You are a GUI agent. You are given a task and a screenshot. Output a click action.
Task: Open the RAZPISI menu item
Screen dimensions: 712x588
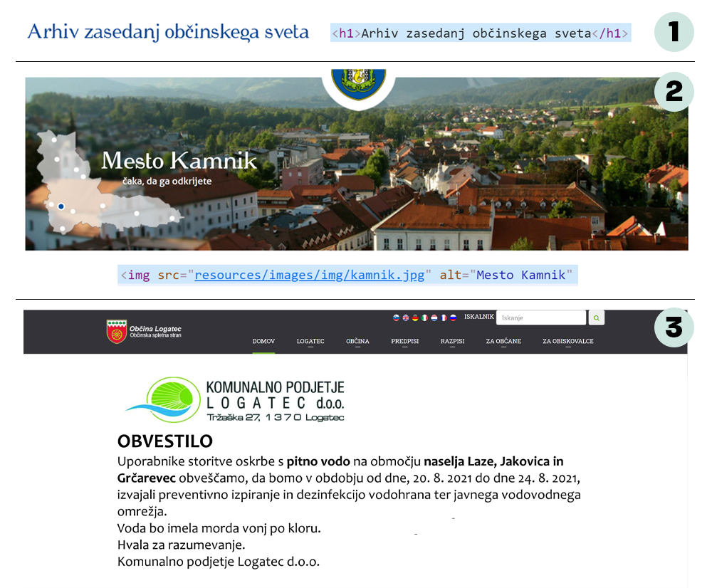click(x=452, y=342)
